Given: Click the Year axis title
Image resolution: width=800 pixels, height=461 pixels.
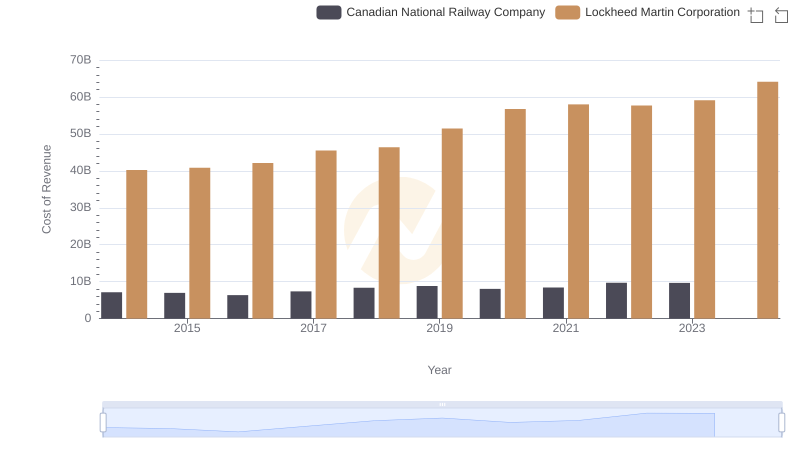Looking at the screenshot, I should tap(440, 370).
